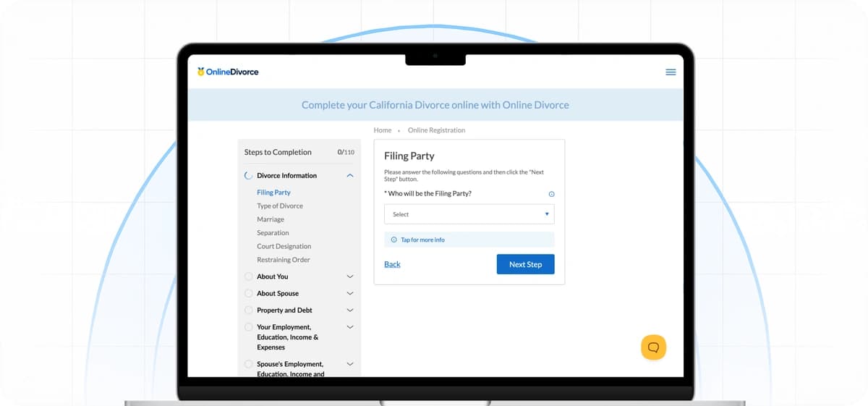Viewport: 868px width, 406px height.
Task: Click the 0/110 steps counter
Action: click(x=346, y=153)
